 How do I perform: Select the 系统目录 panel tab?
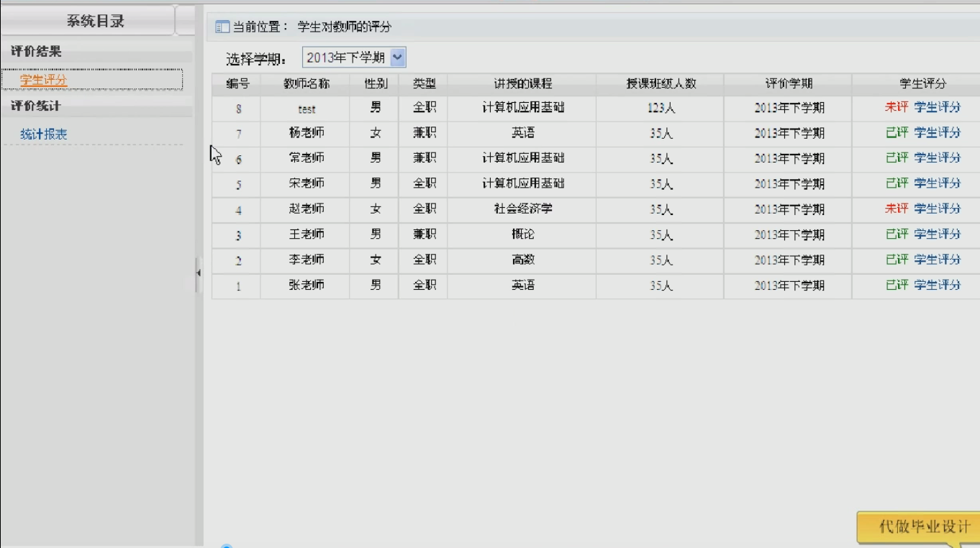[x=95, y=21]
